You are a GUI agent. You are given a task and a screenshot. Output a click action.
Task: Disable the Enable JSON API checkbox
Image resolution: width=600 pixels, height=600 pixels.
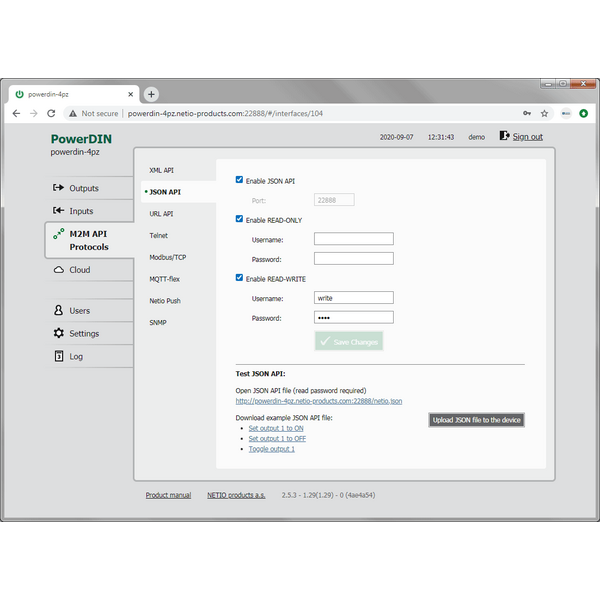[x=239, y=181]
